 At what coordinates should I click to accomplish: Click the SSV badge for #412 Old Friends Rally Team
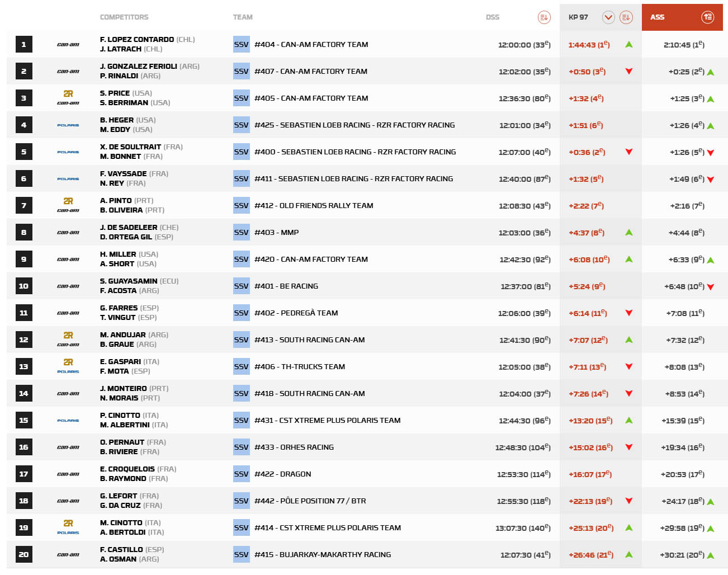coord(241,206)
